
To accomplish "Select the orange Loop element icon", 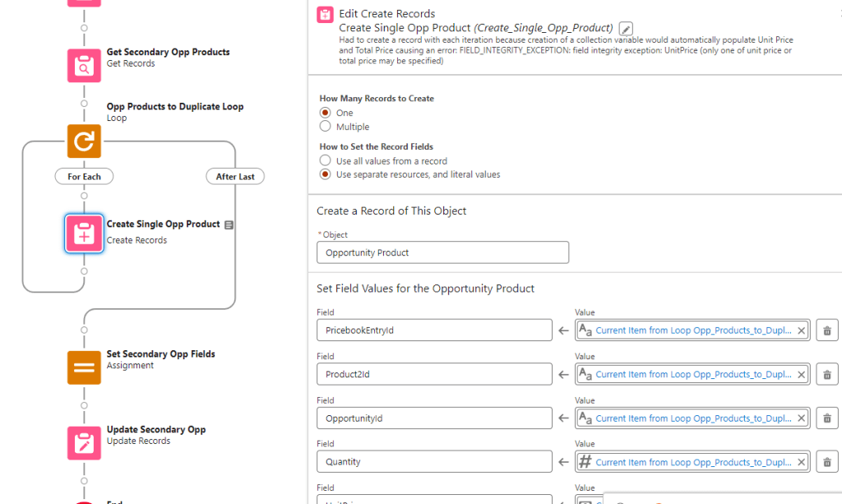I will pyautogui.click(x=84, y=141).
